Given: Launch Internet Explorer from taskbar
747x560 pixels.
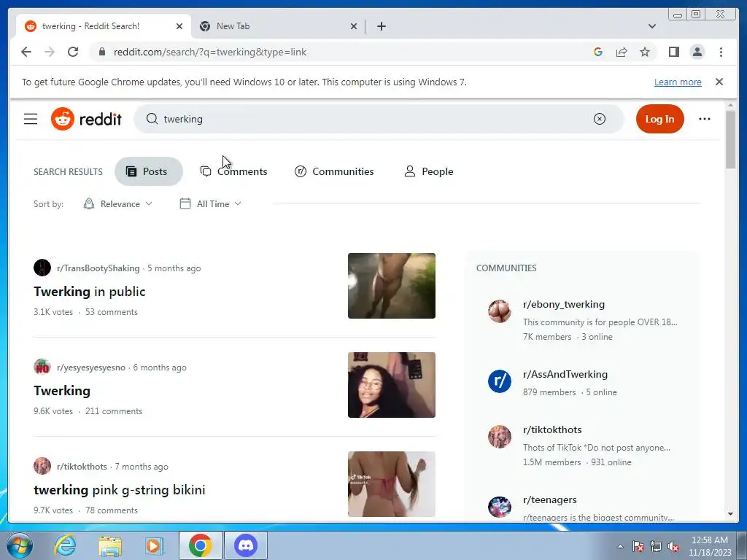Looking at the screenshot, I should coord(65,545).
